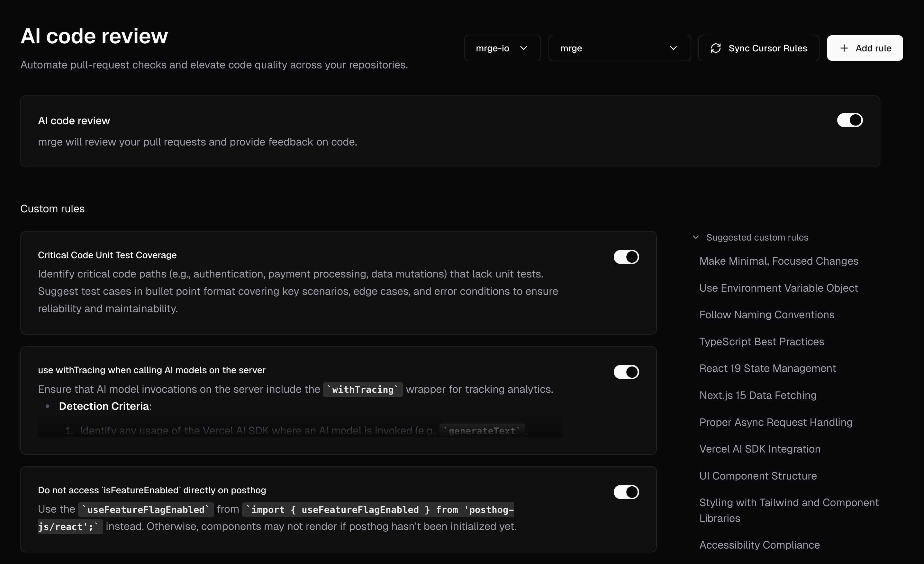Disable the AI code review toggle
Screen dimensions: 924x564
850,120
